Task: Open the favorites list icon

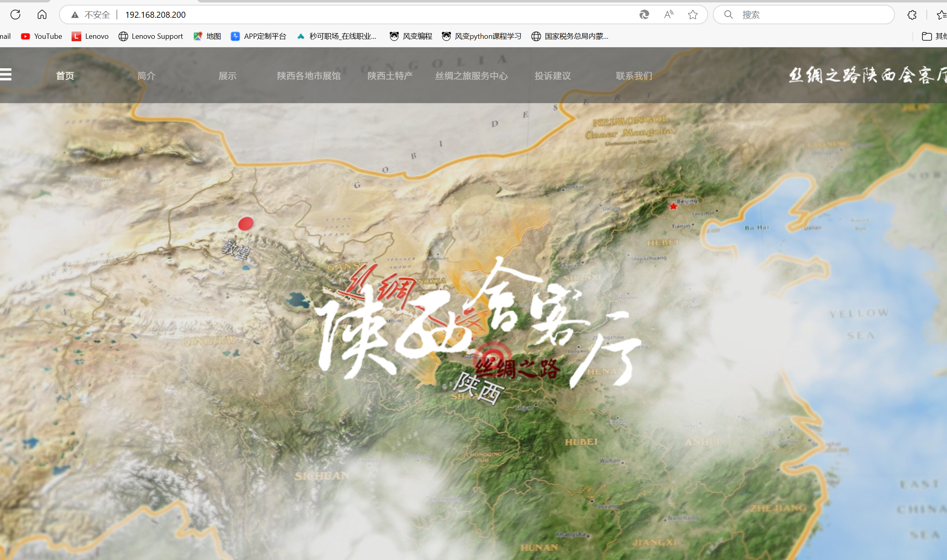Action: coord(942,15)
